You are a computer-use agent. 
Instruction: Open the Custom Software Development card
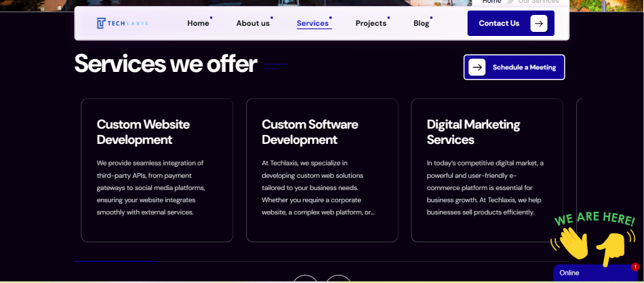pyautogui.click(x=322, y=170)
